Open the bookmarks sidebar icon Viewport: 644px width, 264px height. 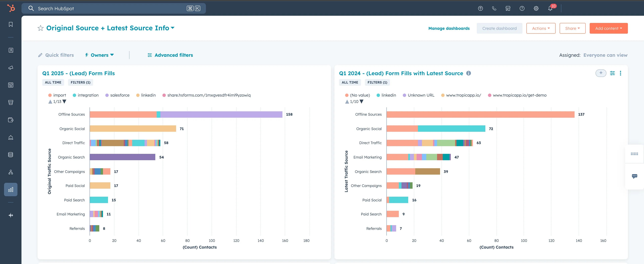(11, 24)
